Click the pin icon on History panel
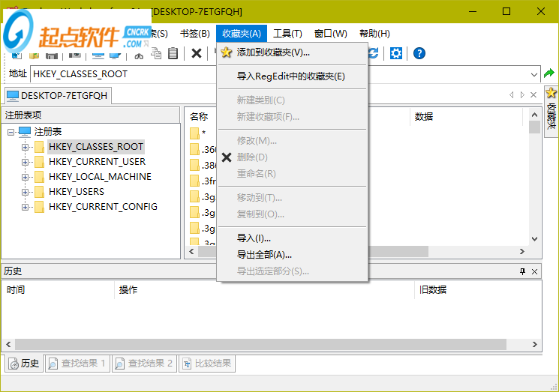 pos(523,271)
